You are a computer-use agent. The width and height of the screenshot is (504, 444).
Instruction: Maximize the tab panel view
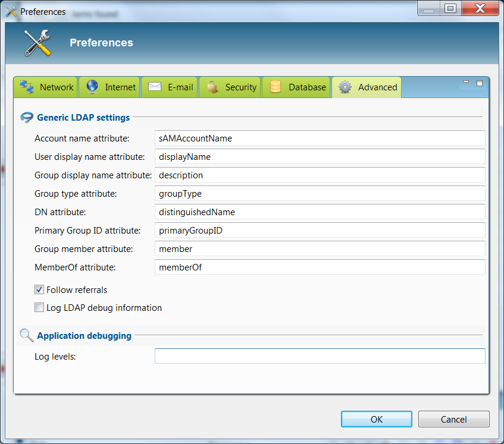tap(480, 83)
